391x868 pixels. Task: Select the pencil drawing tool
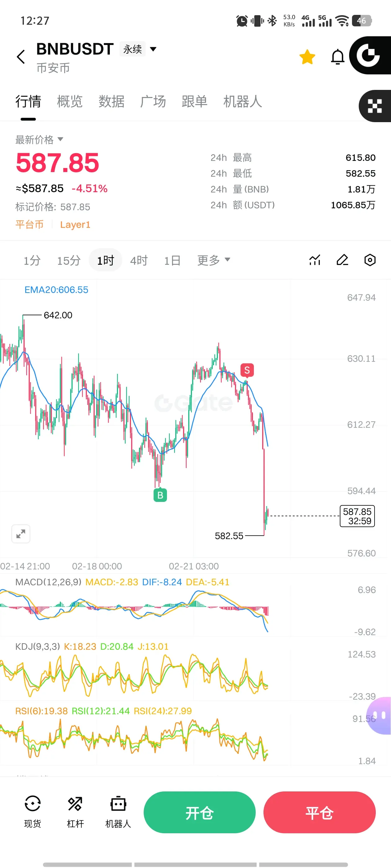click(342, 260)
